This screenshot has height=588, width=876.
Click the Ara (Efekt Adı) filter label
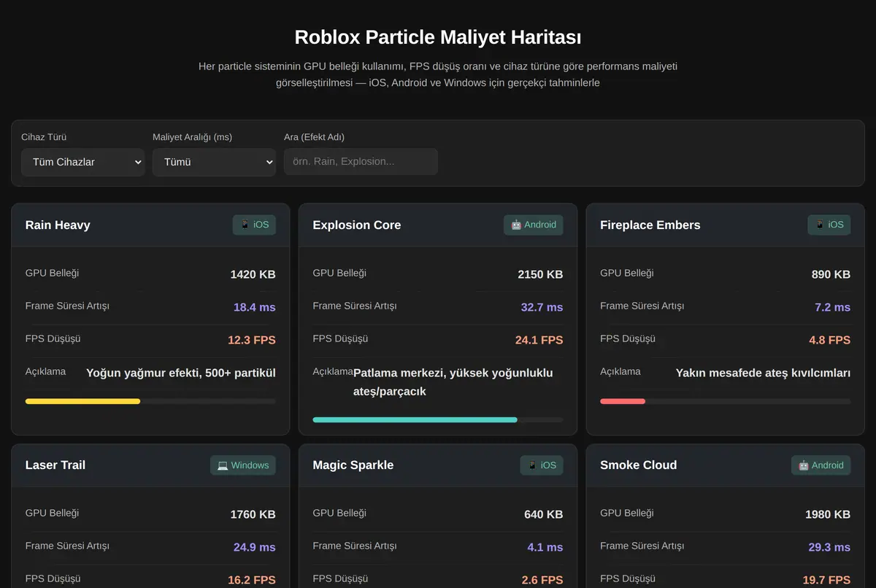[x=314, y=137]
